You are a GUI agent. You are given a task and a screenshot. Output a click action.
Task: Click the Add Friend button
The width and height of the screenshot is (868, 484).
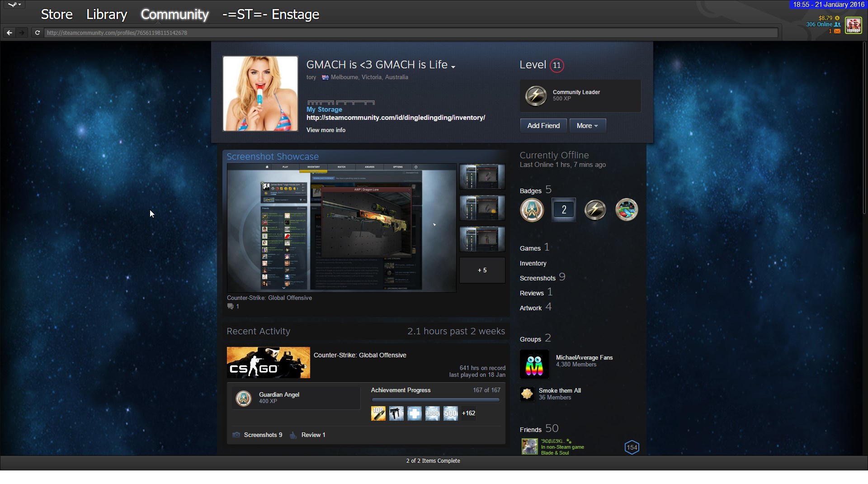click(x=543, y=126)
